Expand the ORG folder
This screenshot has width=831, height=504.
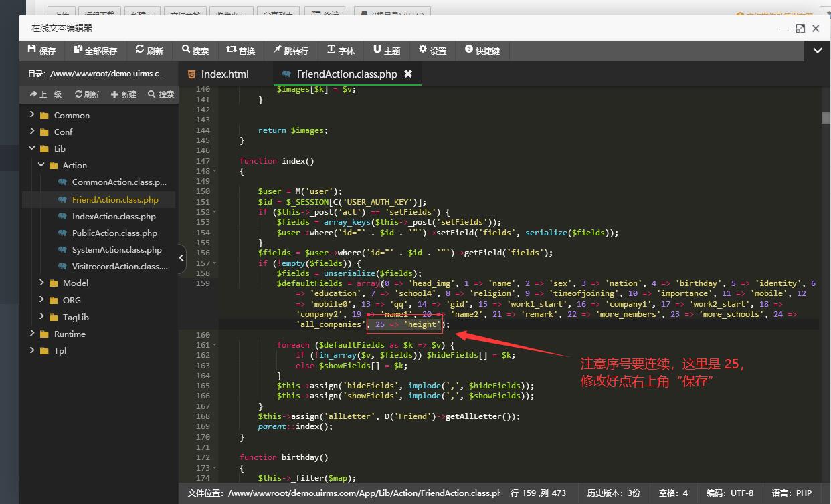(41, 300)
